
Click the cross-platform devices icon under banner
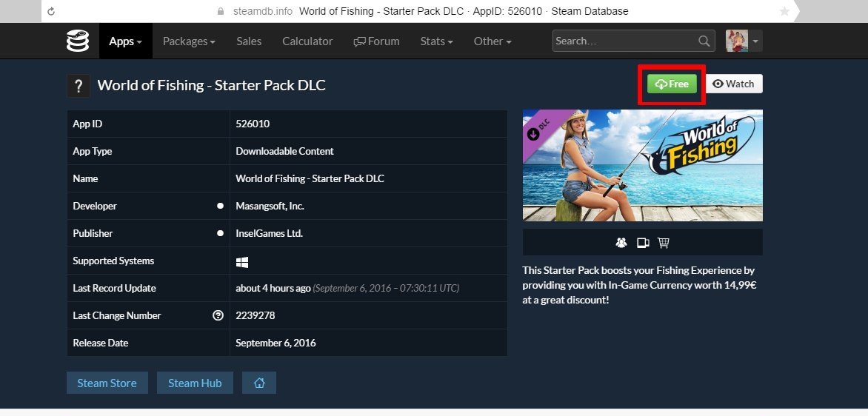click(x=643, y=242)
